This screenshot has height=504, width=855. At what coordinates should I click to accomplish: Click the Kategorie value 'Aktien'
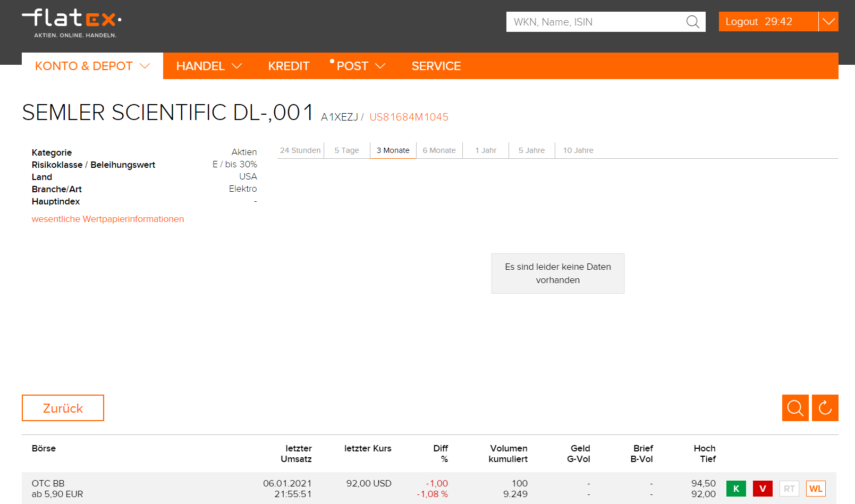(244, 152)
